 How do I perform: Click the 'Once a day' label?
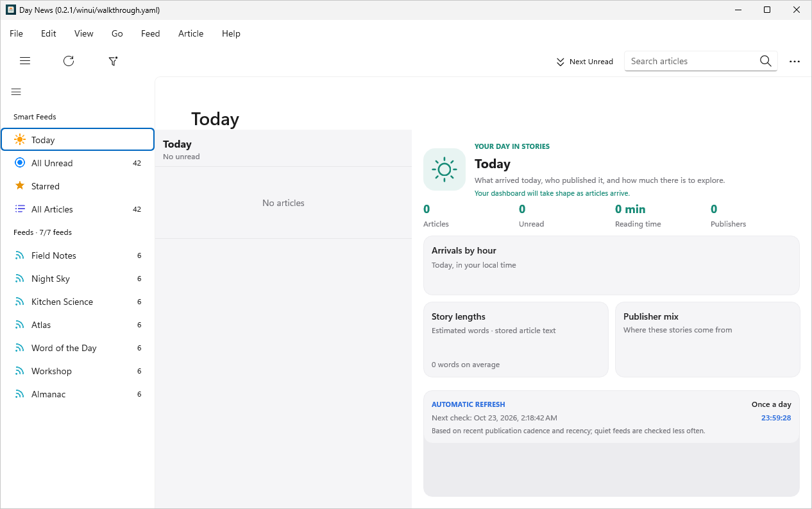coord(772,404)
